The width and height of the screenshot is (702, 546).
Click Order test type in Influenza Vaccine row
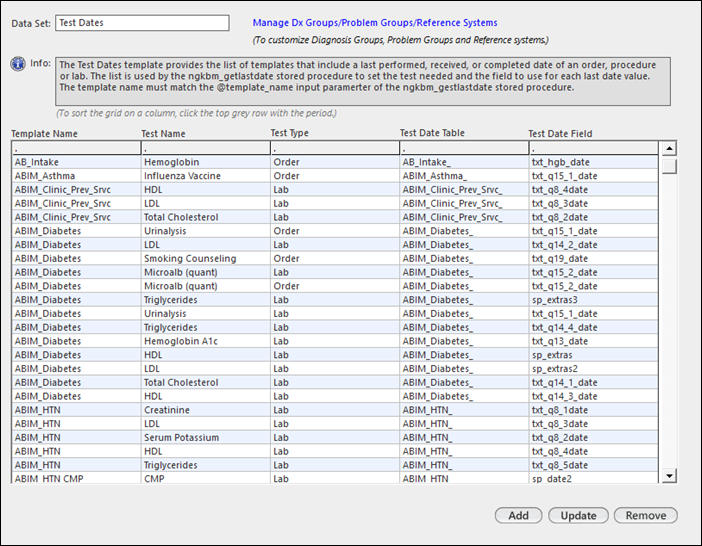(x=335, y=176)
